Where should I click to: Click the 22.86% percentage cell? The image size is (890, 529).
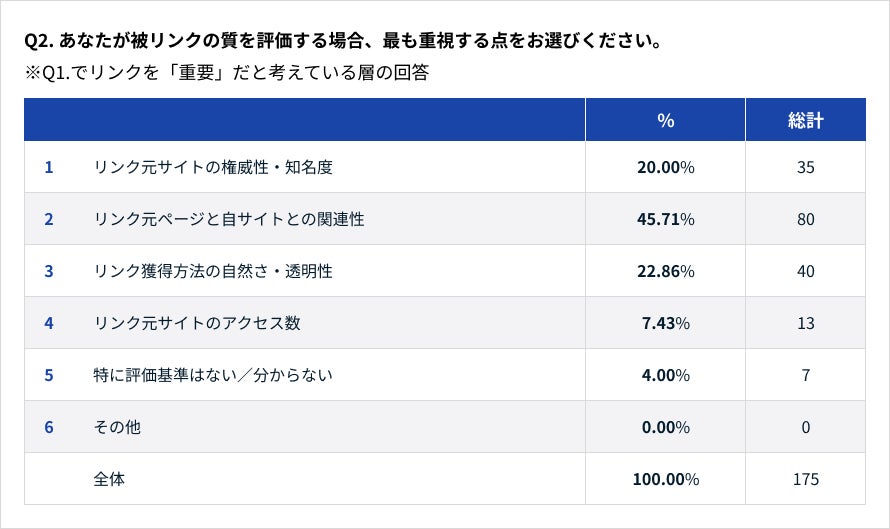(x=665, y=271)
